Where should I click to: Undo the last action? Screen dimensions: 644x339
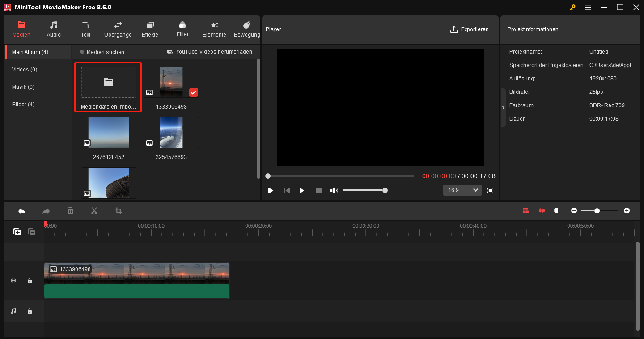(x=22, y=210)
